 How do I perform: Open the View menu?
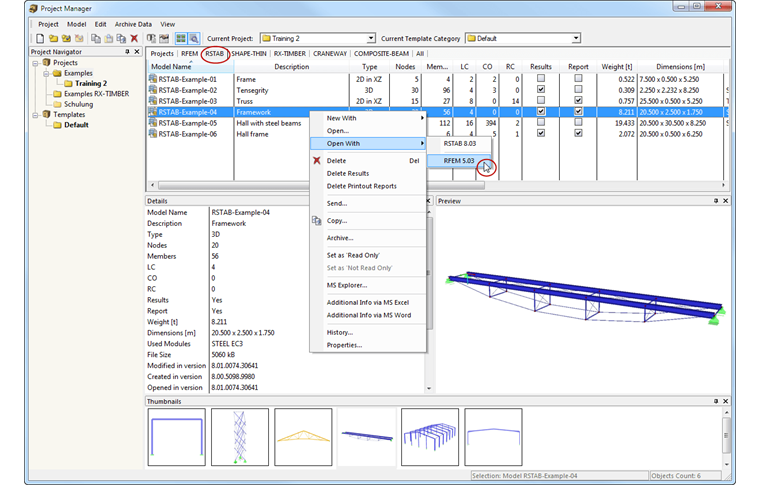tap(168, 24)
